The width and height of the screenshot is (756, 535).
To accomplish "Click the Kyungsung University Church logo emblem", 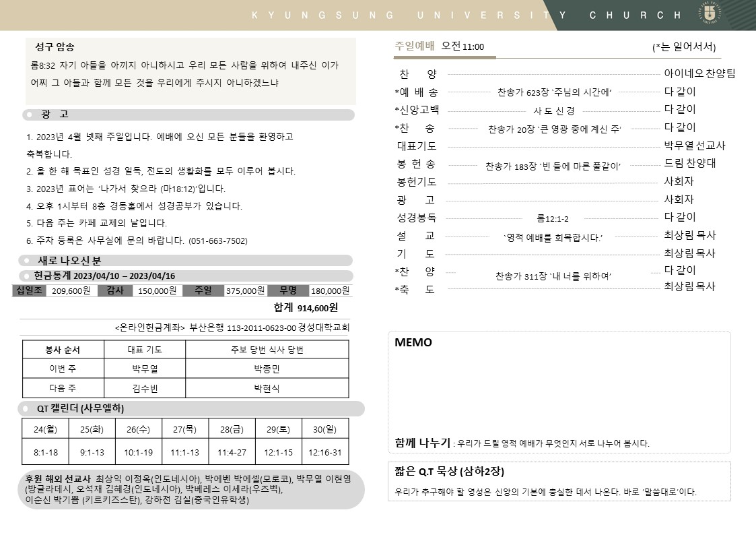I will pos(710,13).
